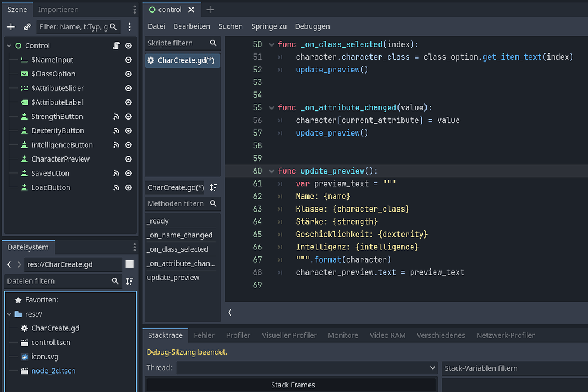Open script attached to Control node
This screenshot has width=588, height=392.
click(116, 45)
